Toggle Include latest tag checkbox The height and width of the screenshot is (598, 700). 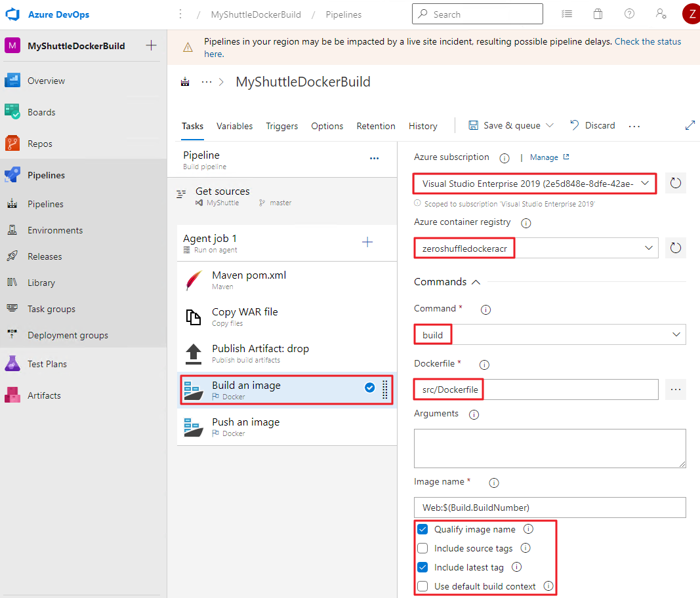click(x=422, y=567)
